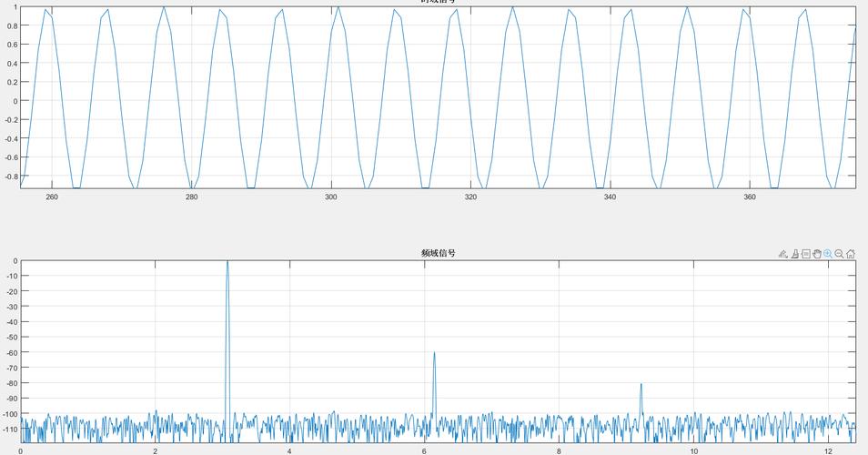Select the brush data tool

795,254
